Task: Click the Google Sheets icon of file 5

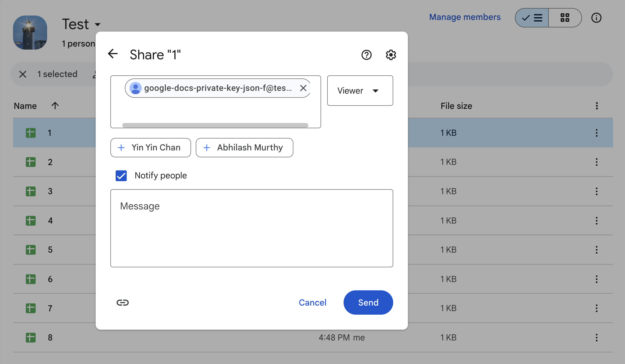Action: (x=31, y=250)
